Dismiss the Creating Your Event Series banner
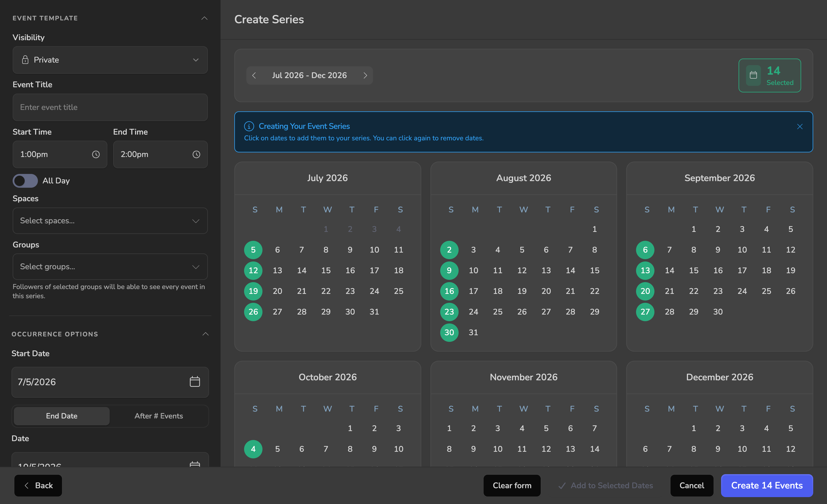This screenshot has width=827, height=504. click(800, 127)
